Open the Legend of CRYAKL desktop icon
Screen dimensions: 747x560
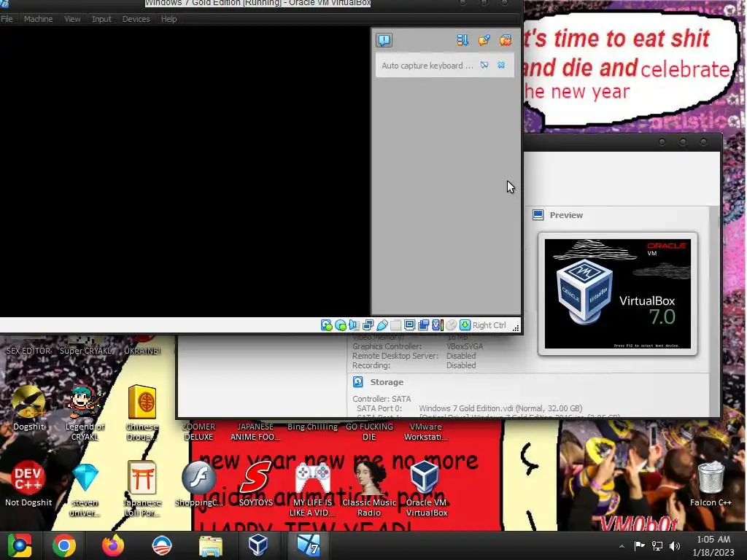click(x=85, y=413)
